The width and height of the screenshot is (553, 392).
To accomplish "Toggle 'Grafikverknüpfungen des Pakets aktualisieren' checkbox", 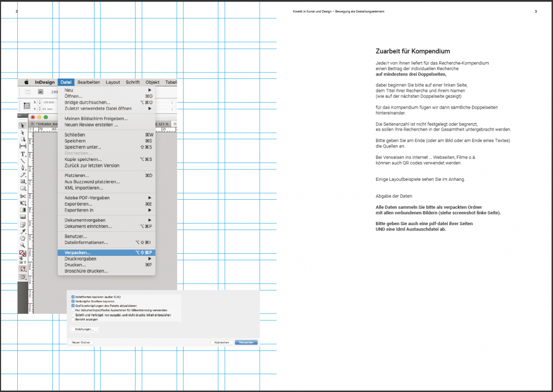I will coord(73,306).
